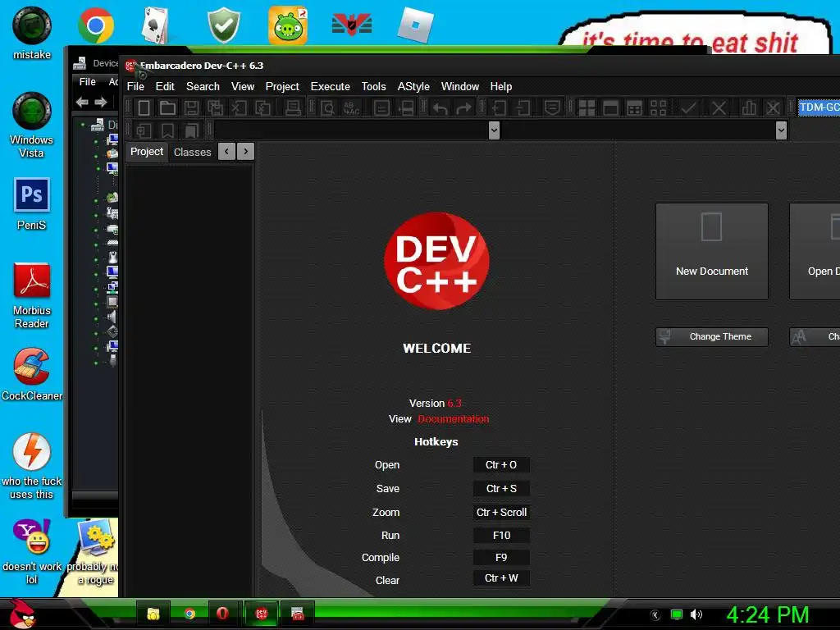Image resolution: width=840 pixels, height=630 pixels.
Task: Click the Unindent toolbar icon
Action: coord(523,107)
